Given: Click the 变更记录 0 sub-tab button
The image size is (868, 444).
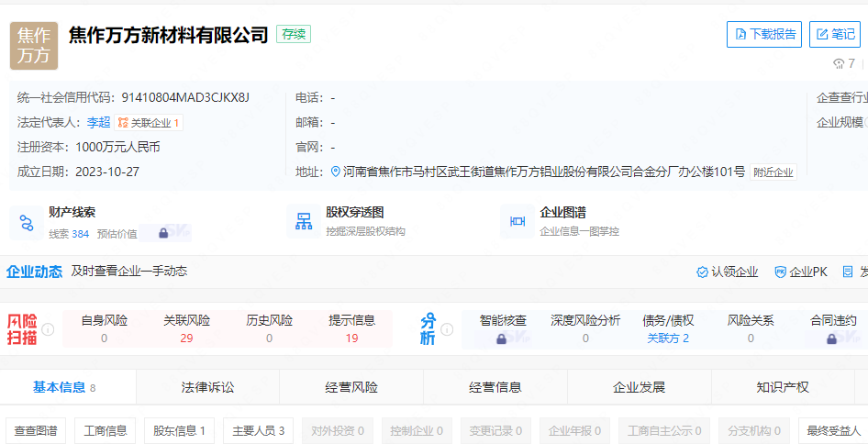Looking at the screenshot, I should tap(495, 431).
